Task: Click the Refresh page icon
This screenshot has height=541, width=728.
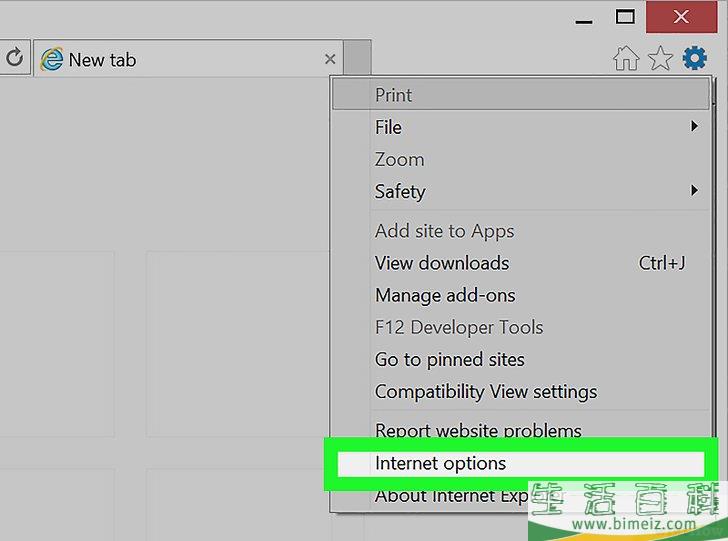Action: point(14,58)
